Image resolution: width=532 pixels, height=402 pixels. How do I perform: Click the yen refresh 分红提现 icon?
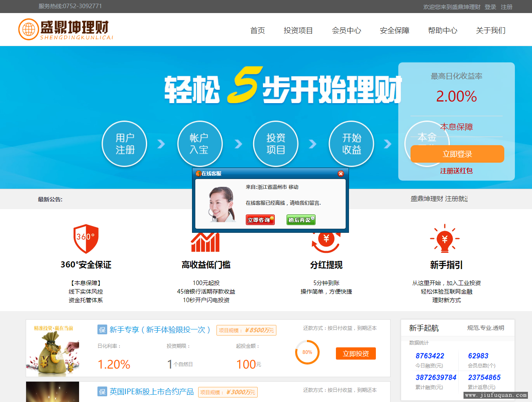click(326, 242)
